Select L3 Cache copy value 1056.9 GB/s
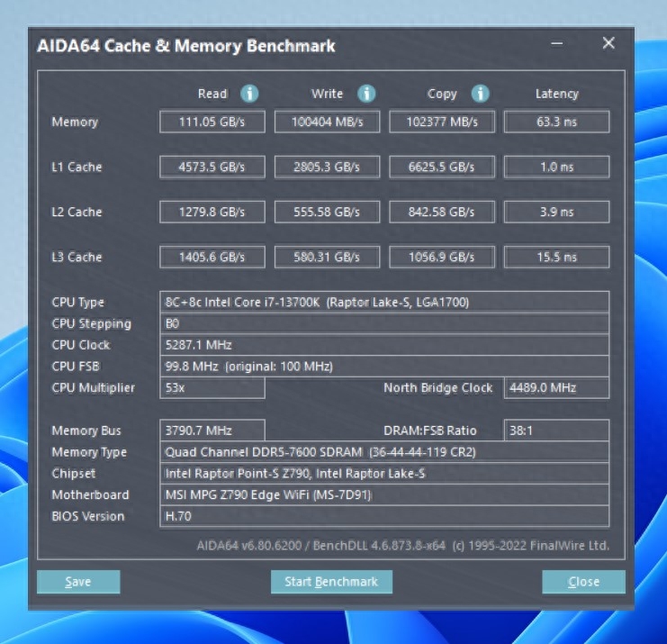The image size is (667, 644). (442, 257)
